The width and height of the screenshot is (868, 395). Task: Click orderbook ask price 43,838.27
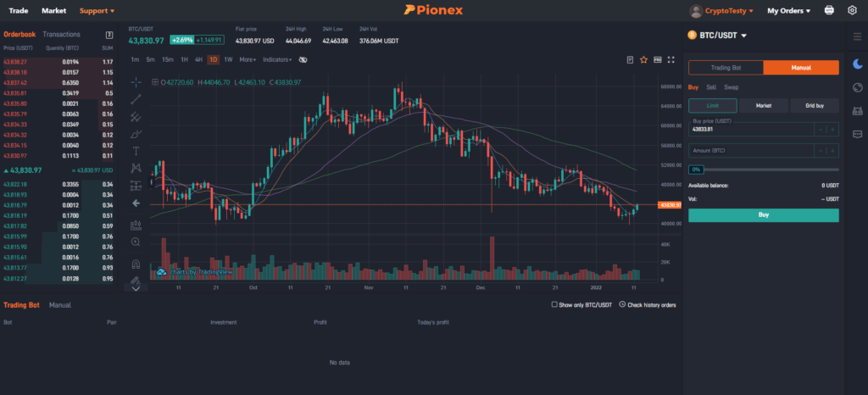(15, 62)
